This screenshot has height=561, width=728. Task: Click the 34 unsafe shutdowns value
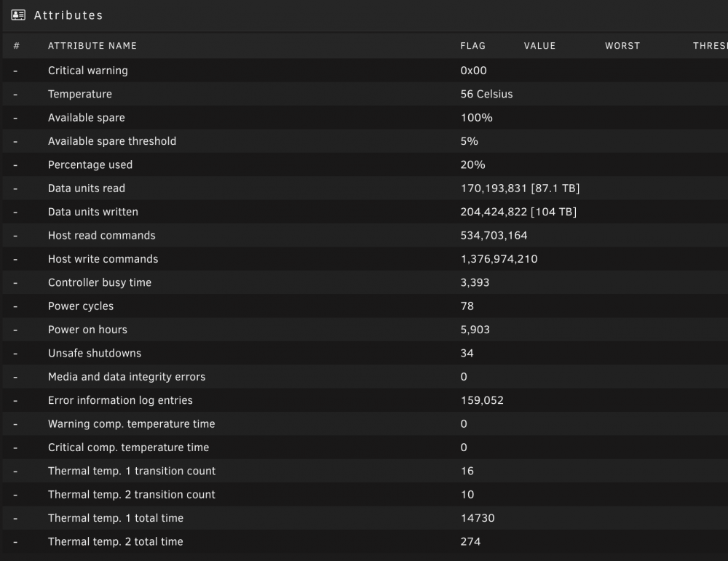467,353
